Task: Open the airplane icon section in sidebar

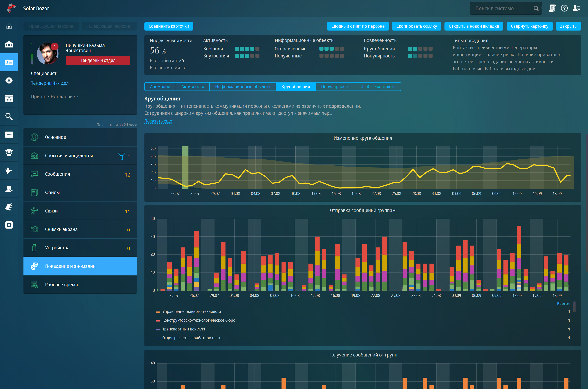Action: (9, 171)
